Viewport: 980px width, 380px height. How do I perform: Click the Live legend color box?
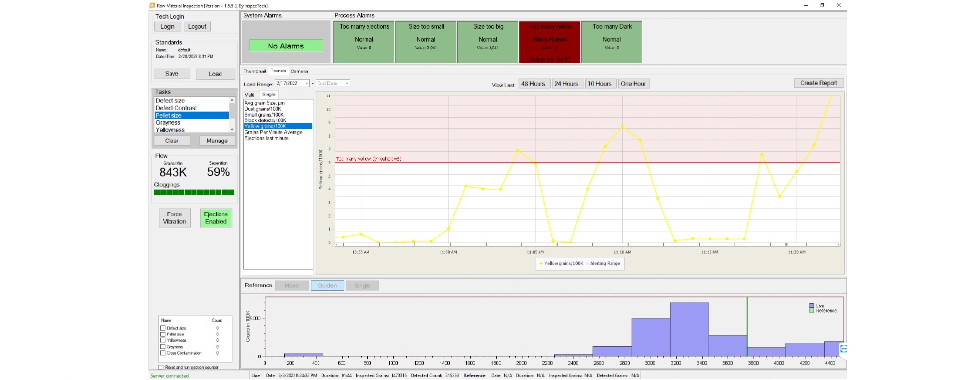(x=811, y=306)
